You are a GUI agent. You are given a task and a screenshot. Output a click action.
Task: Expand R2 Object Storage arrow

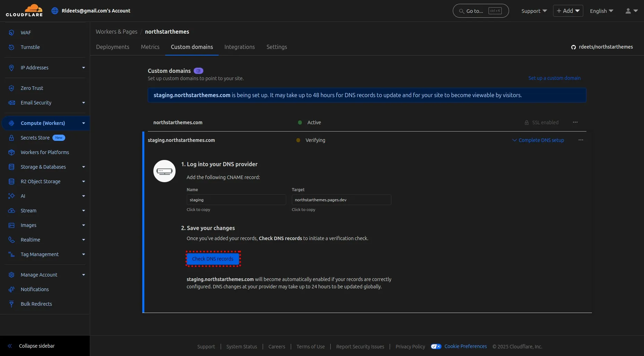[84, 181]
